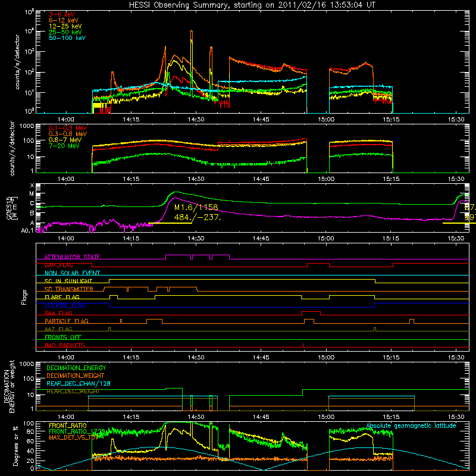476x476 pixels.
Task: Click the 484./-237. flare position annotation
Action: (x=198, y=217)
